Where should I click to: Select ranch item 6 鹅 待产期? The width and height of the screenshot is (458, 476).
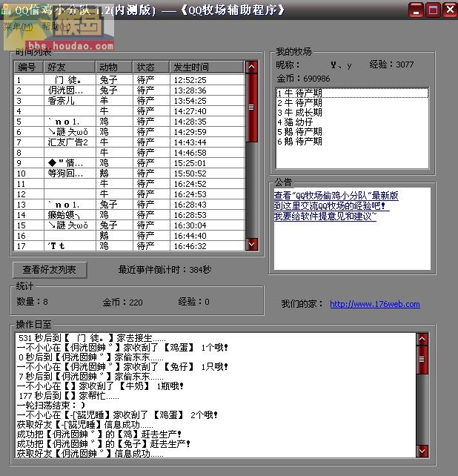tap(352, 142)
